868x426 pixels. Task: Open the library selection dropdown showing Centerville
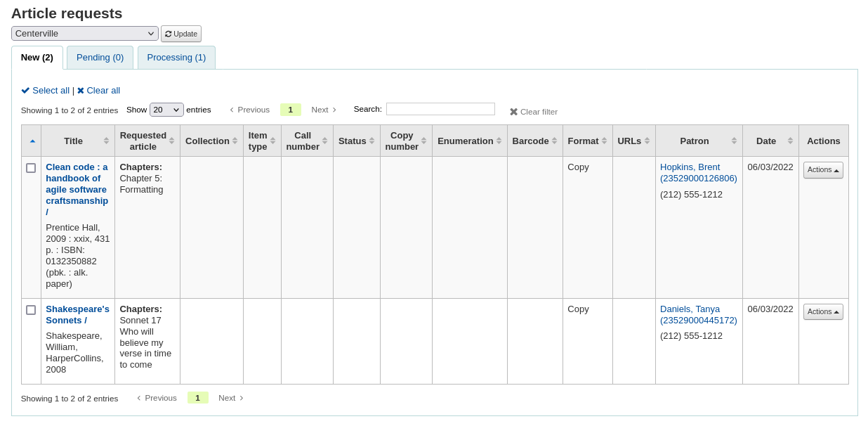point(84,33)
